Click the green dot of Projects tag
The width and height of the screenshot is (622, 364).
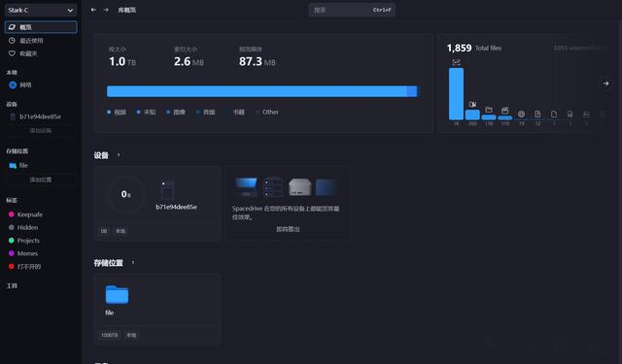[x=12, y=241]
